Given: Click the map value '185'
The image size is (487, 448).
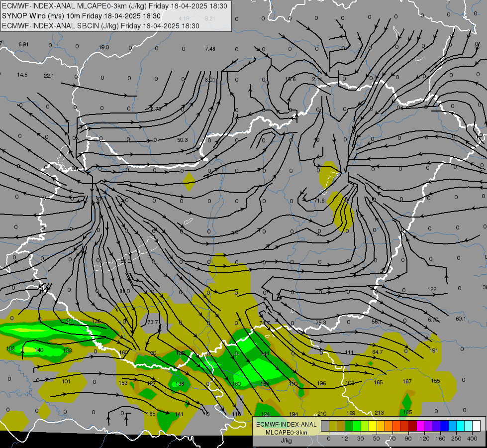Looking at the screenshot, I should (x=407, y=413).
